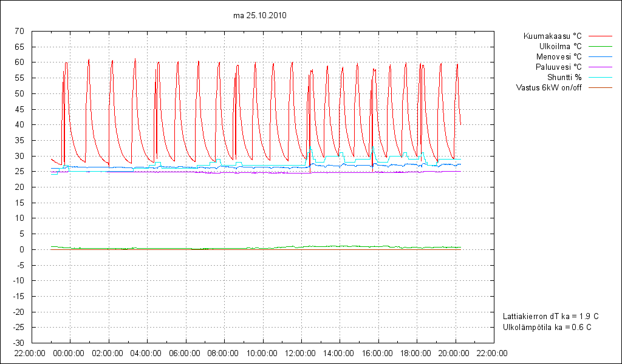Screen dimensions: 622x364
Task: Click the cyan Shuntti legend line sample
Action: [600, 78]
